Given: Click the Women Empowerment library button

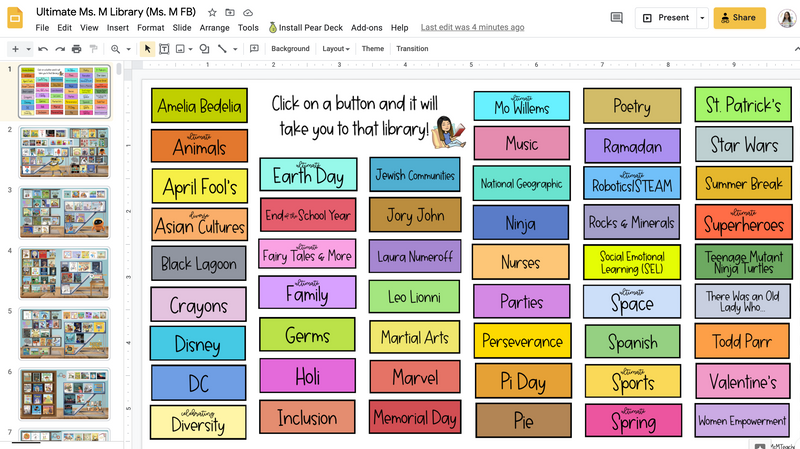Looking at the screenshot, I should click(x=742, y=420).
